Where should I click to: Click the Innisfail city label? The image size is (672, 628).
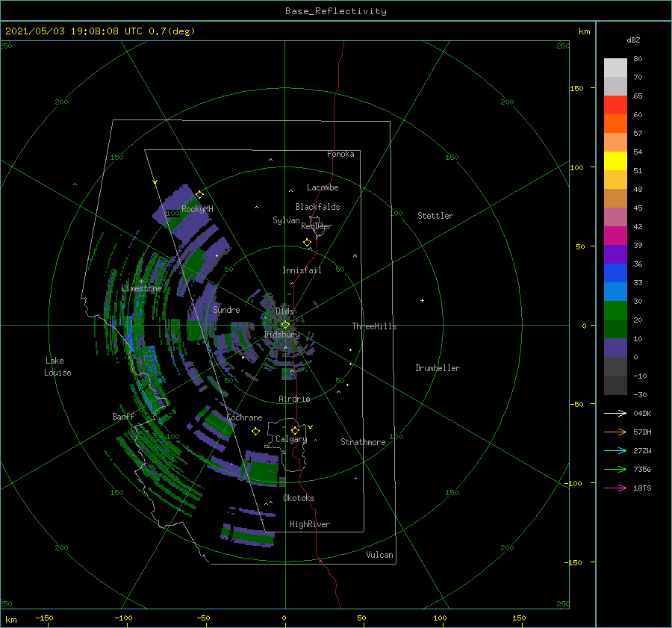[x=302, y=270]
